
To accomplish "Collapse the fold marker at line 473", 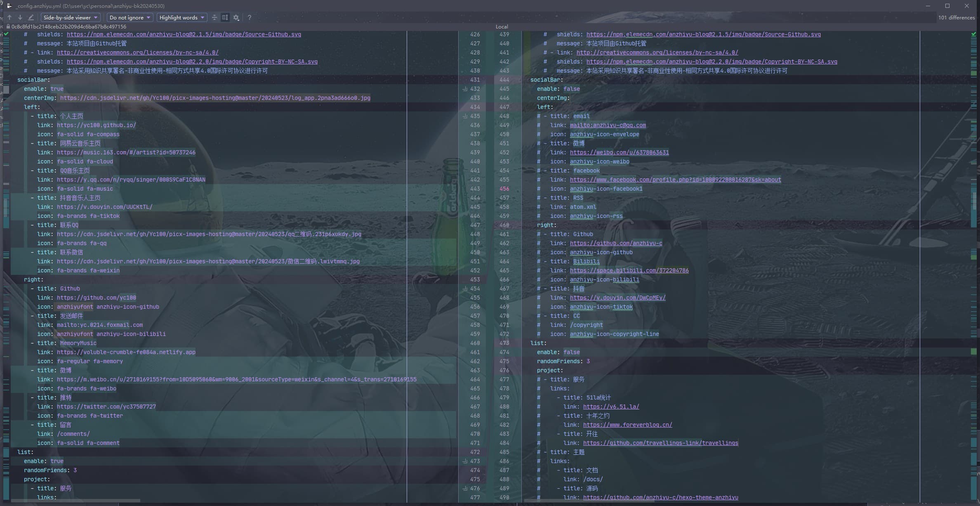I will coord(465,461).
